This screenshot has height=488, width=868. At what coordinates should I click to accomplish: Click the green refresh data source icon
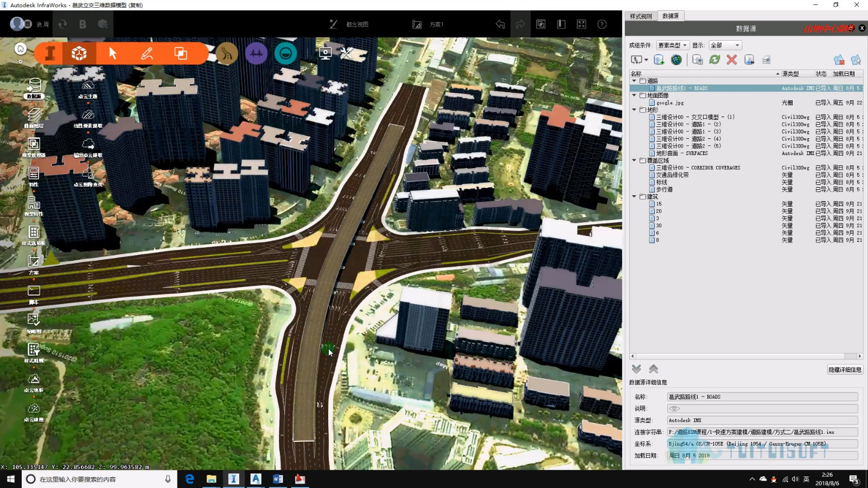(714, 60)
